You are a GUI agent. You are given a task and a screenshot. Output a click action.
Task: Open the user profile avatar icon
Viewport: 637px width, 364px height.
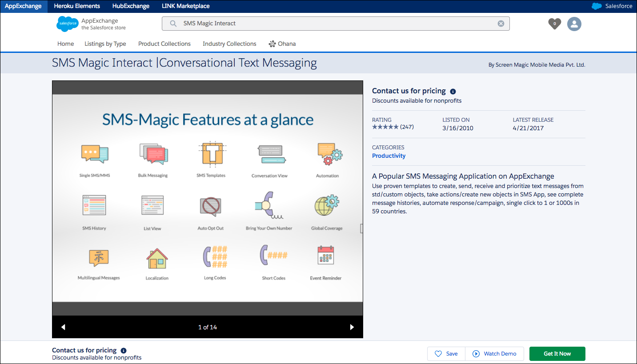574,24
